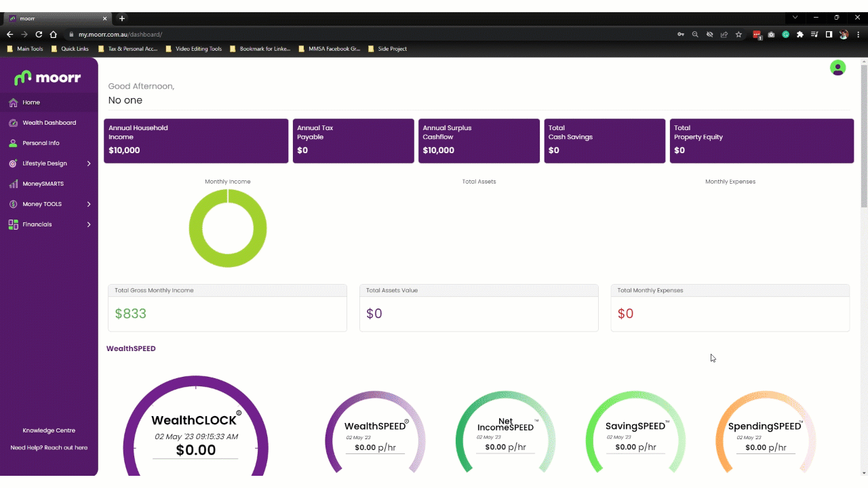
Task: Click the MoneySMARTS bar chart icon
Action: pos(13,184)
